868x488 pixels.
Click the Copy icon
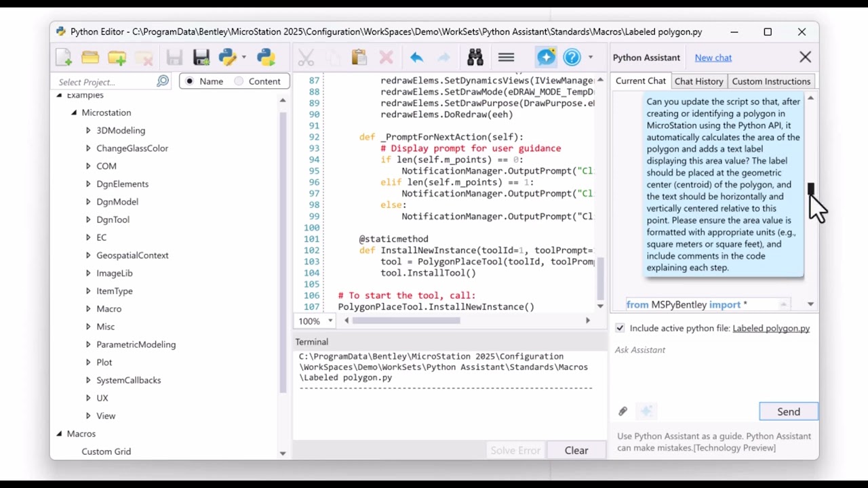pyautogui.click(x=332, y=58)
